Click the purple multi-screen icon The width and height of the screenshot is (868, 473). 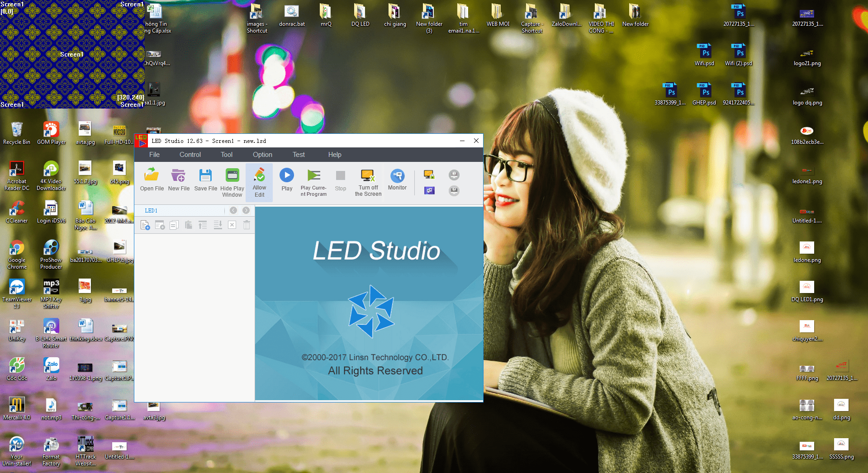tap(429, 191)
